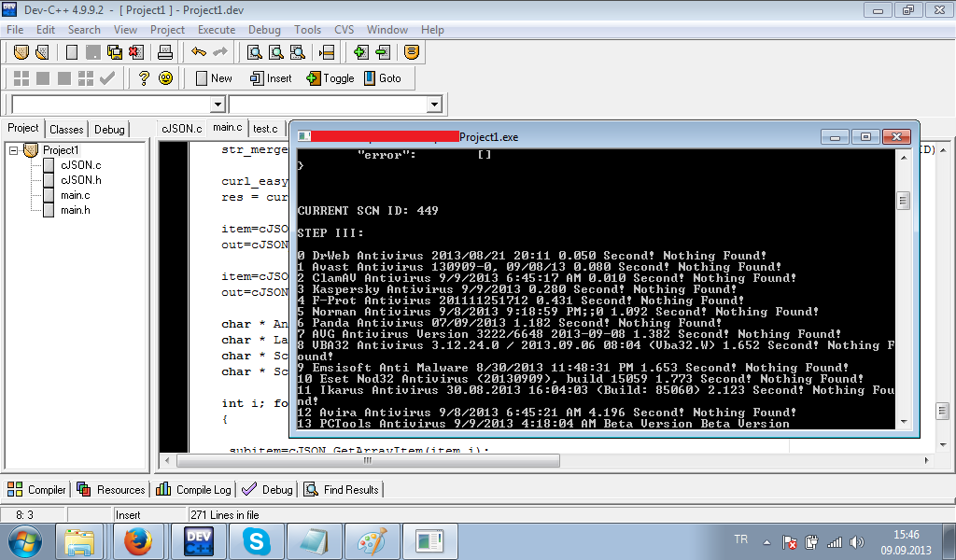Image resolution: width=956 pixels, height=560 pixels.
Task: Click the About smiley face icon
Action: point(165,78)
